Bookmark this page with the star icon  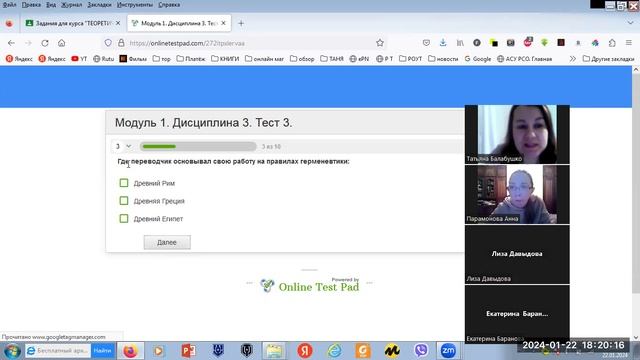click(x=380, y=43)
